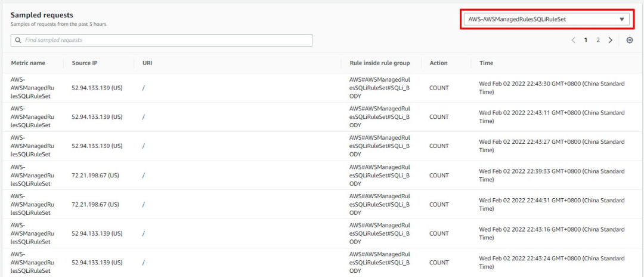Click source IP in the 22:43:11 row
This screenshot has height=277, width=644.
97,117
